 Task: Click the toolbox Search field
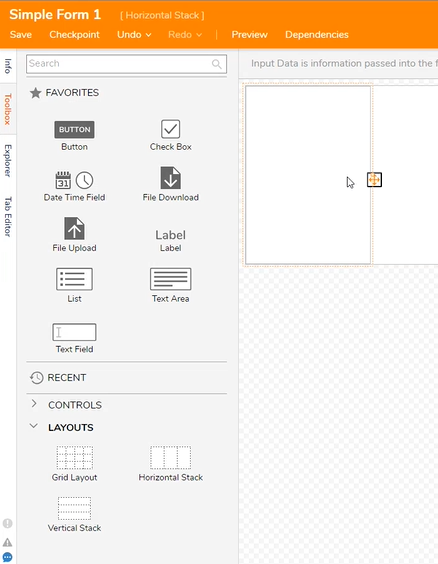coord(126,64)
